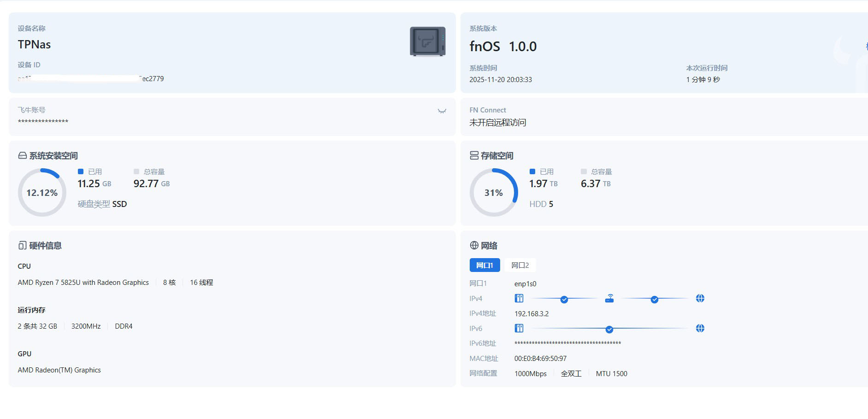Click the blue 已用 legend square in 存储空间
Screen dimensions: 868x419
pos(532,171)
